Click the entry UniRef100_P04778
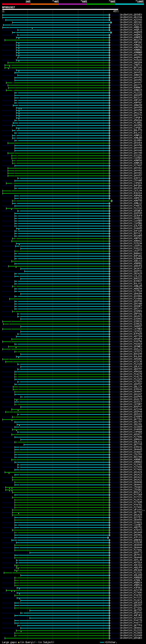The image size is (146, 644). 131,620
